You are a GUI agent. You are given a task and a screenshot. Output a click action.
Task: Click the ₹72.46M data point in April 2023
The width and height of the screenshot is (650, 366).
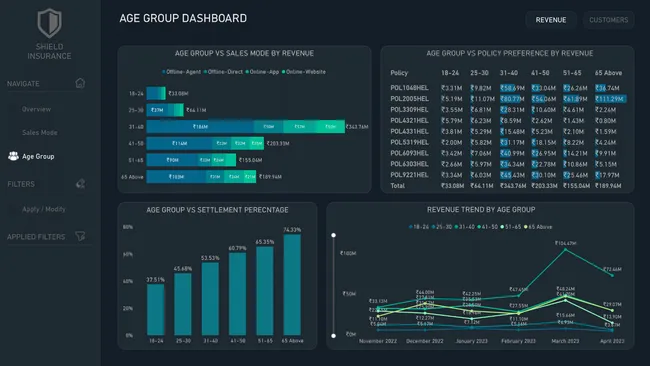[x=612, y=275]
